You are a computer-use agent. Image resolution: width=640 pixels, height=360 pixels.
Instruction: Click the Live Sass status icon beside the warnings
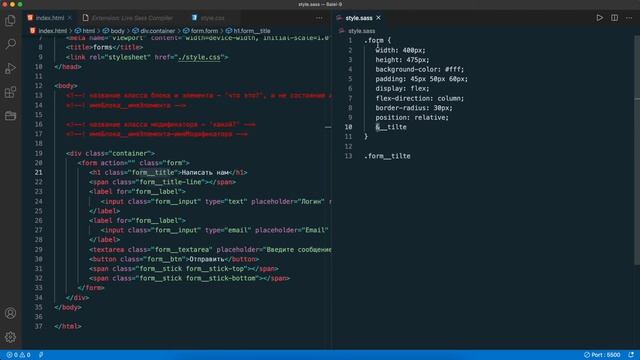click(x=41, y=355)
